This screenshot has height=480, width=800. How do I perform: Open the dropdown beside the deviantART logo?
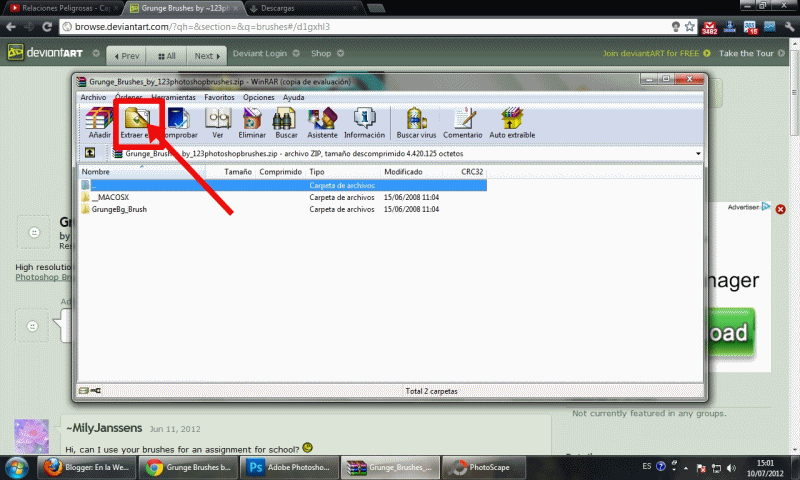point(95,53)
